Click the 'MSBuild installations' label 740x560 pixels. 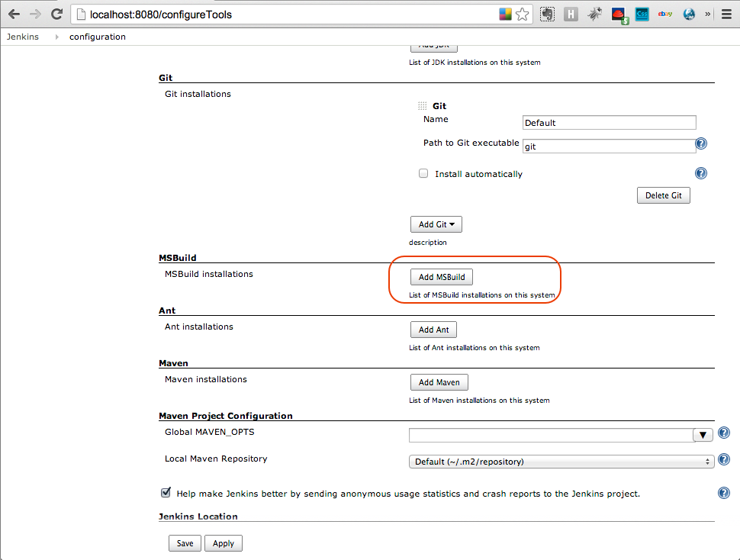(x=208, y=274)
